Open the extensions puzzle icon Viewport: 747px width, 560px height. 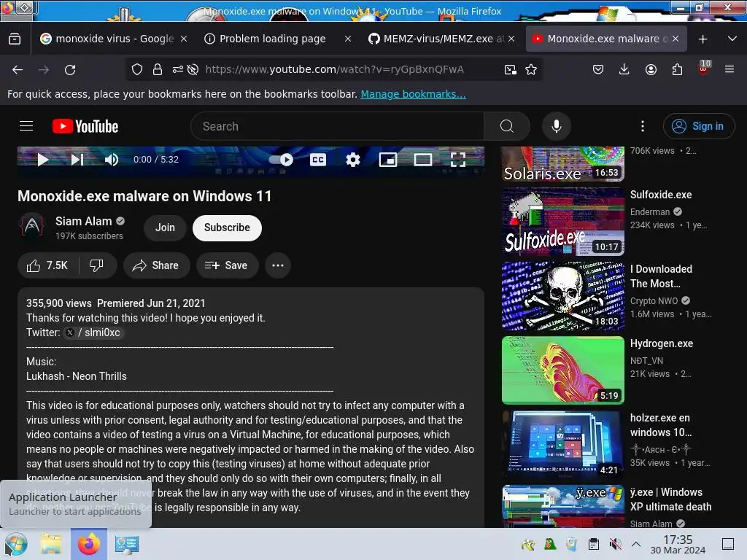coord(677,69)
